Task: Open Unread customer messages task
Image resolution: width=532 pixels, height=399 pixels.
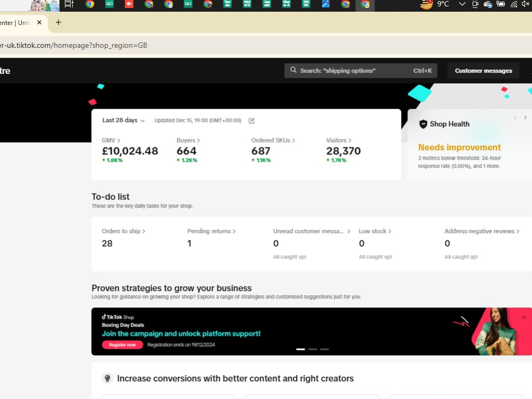Action: pyautogui.click(x=311, y=231)
